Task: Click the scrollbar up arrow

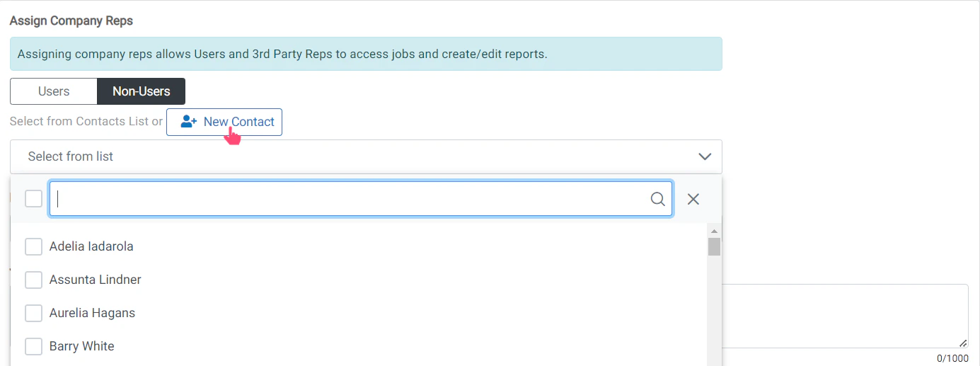Action: (714, 231)
